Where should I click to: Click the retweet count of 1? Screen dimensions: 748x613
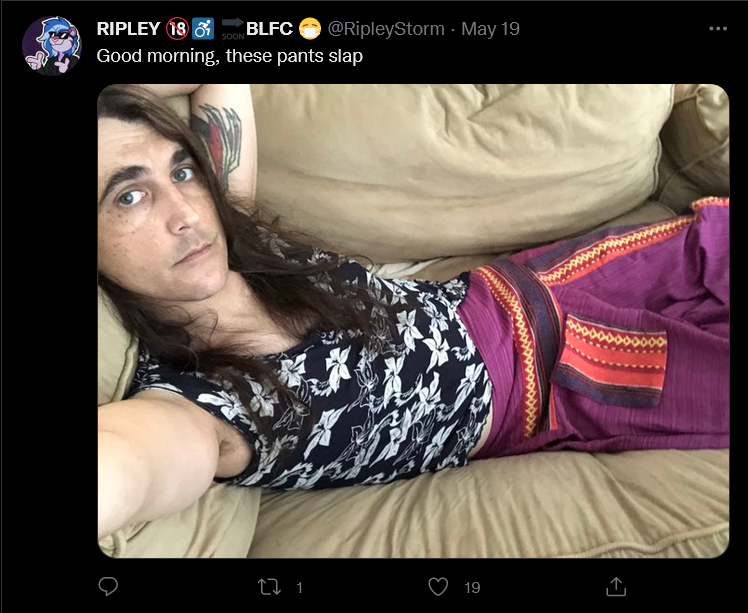[x=299, y=587]
